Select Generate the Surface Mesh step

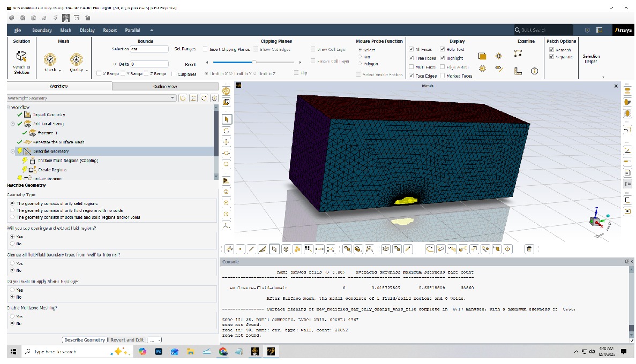coord(58,142)
